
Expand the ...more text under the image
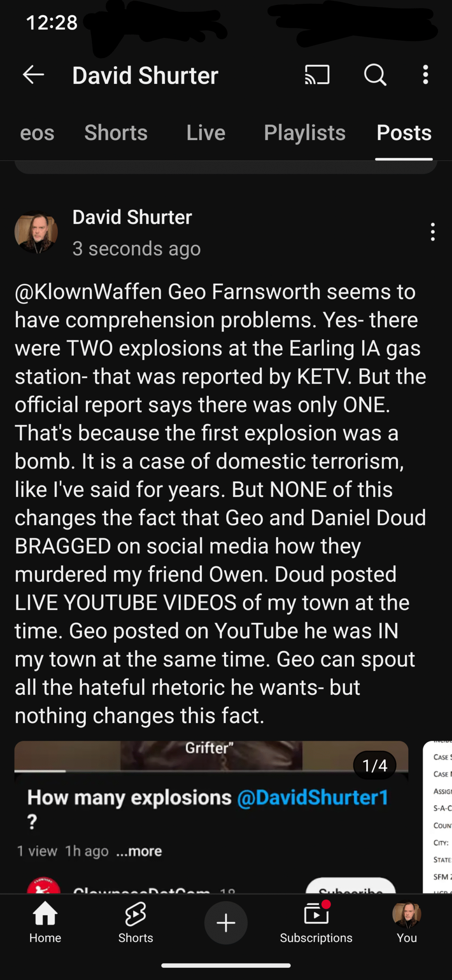tap(139, 851)
